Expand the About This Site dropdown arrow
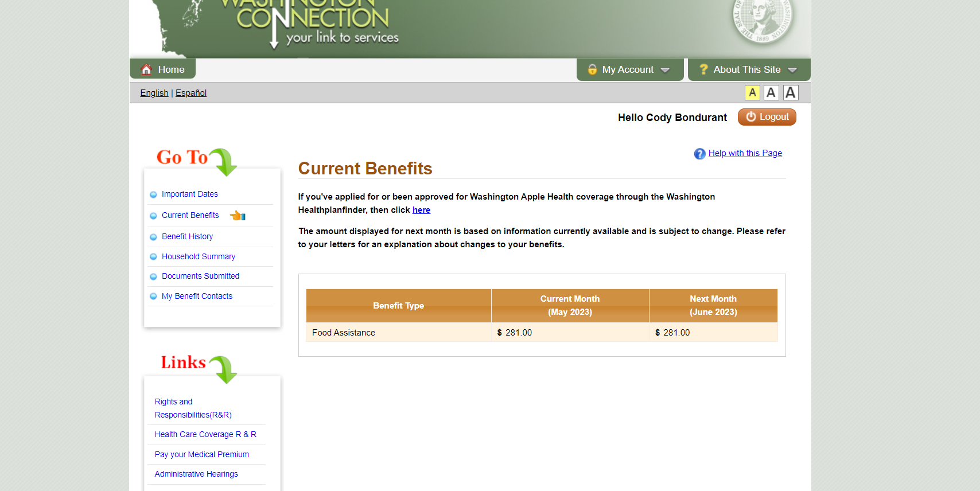The image size is (980, 491). coord(792,70)
